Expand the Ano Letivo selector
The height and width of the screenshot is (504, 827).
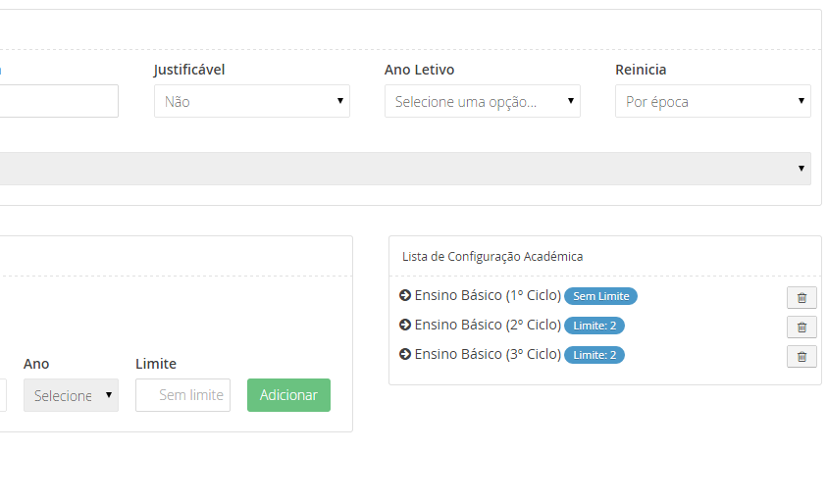coord(482,101)
